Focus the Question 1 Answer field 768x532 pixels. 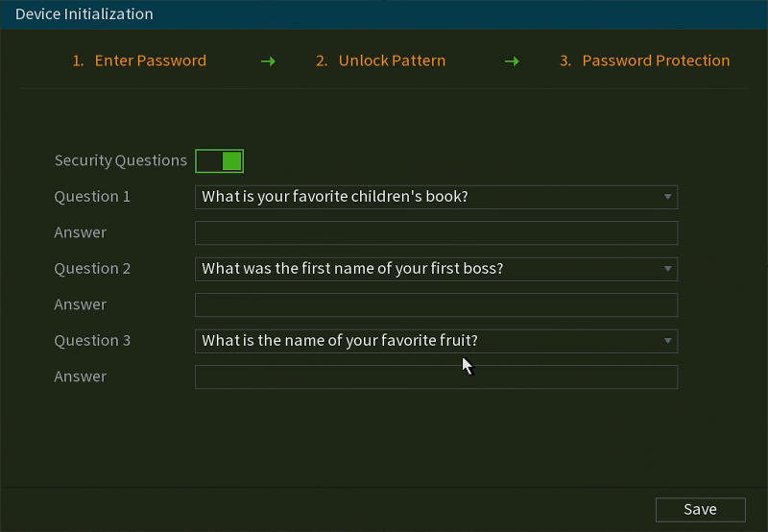(x=436, y=232)
